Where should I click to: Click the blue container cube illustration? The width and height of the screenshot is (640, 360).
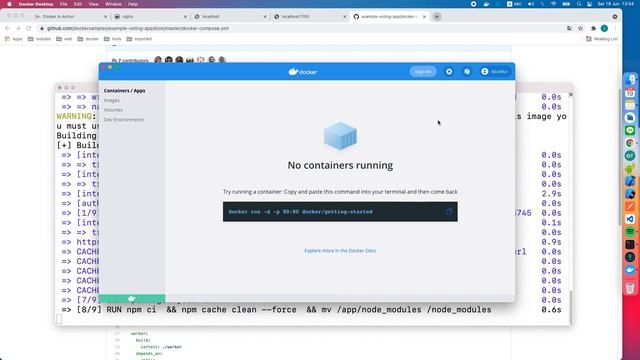pos(340,136)
